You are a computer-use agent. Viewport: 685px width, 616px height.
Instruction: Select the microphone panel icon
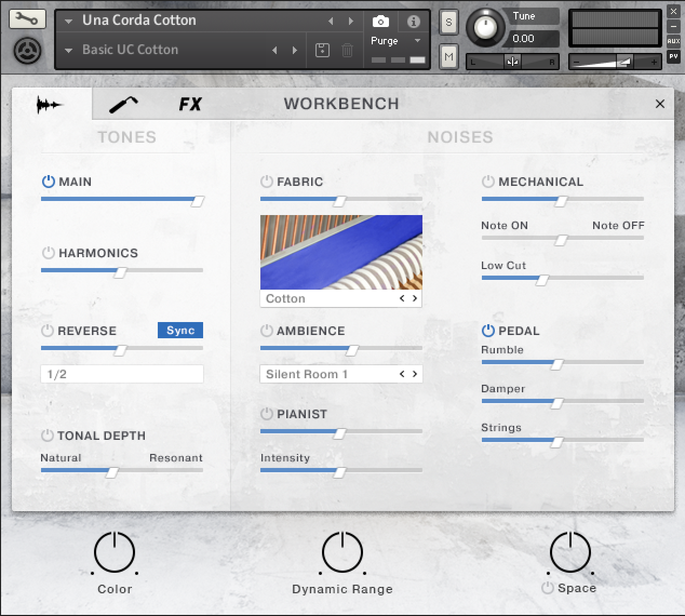tap(123, 104)
